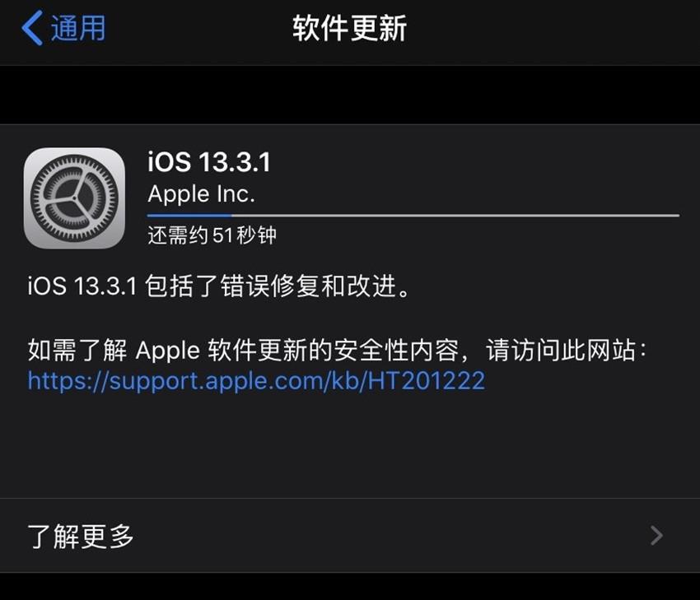The image size is (700, 600).
Task: Go back via the 通用 label
Action: (78, 28)
